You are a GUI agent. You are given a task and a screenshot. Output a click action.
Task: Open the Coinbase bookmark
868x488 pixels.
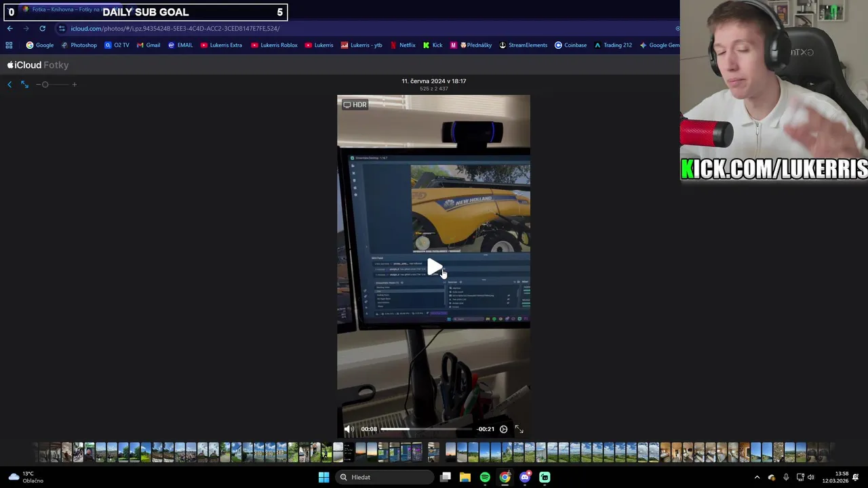[570, 45]
